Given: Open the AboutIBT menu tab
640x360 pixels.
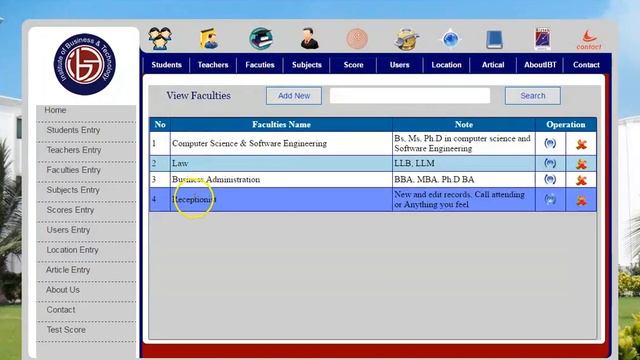Looking at the screenshot, I should click(x=540, y=65).
